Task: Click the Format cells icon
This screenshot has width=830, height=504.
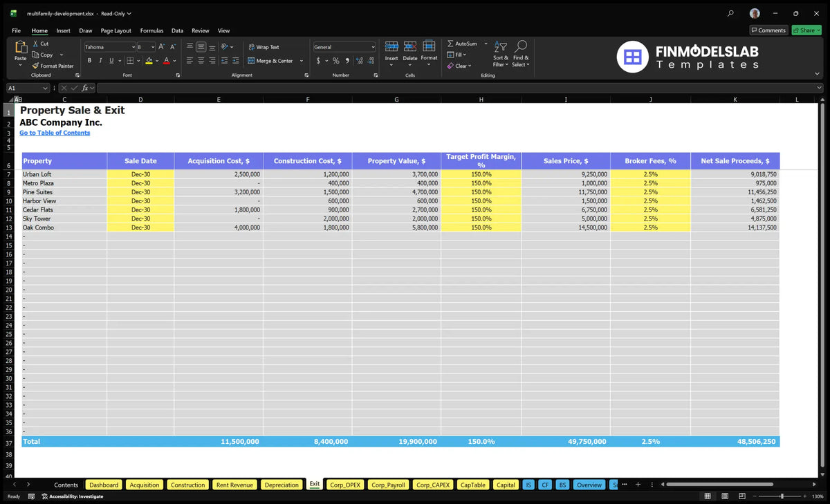Action: pyautogui.click(x=429, y=46)
